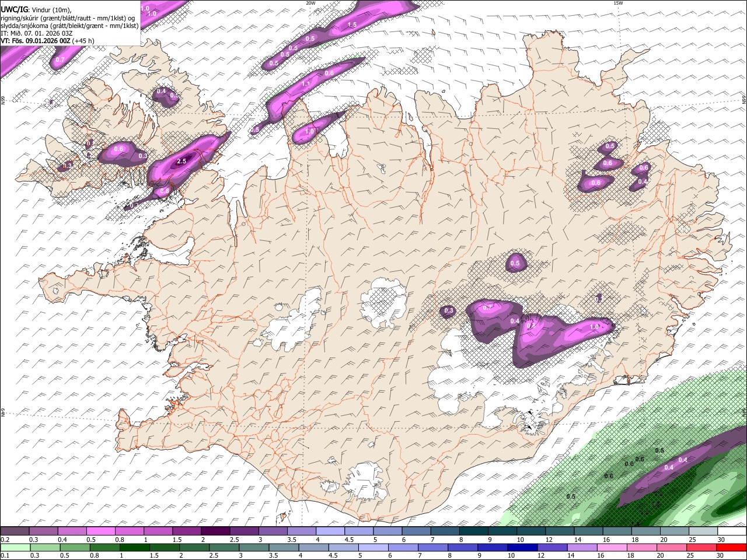The image size is (747, 560).
Task: Click the 15W longitude label
Action: pos(618,3)
